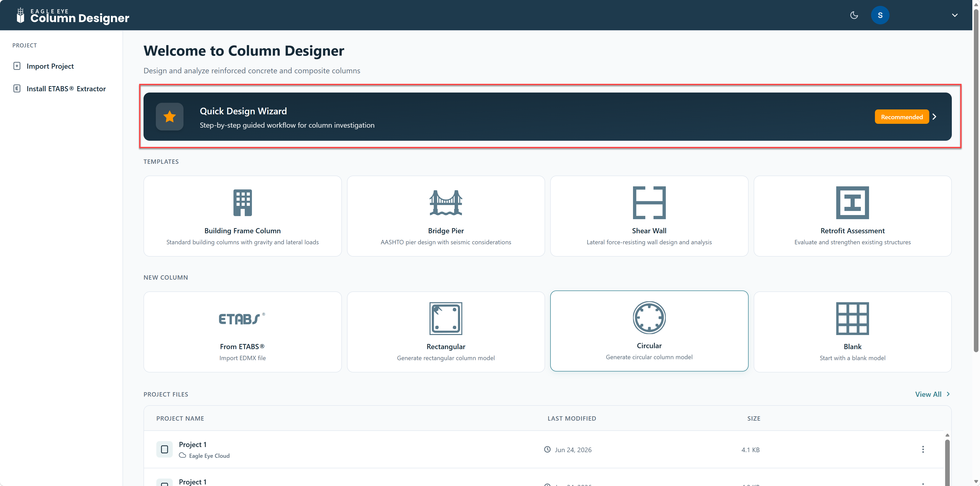The height and width of the screenshot is (486, 980).
Task: Create a Rectangular column model
Action: click(445, 332)
